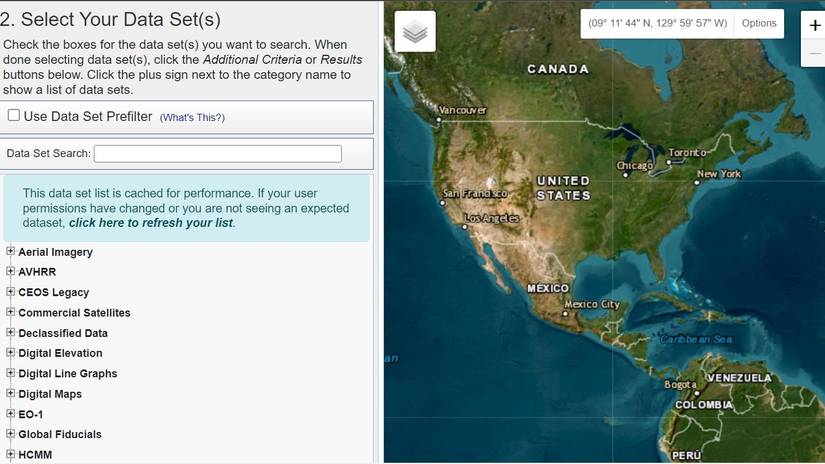The width and height of the screenshot is (825, 464).
Task: Click the San Francisco label on map
Action: tap(475, 194)
